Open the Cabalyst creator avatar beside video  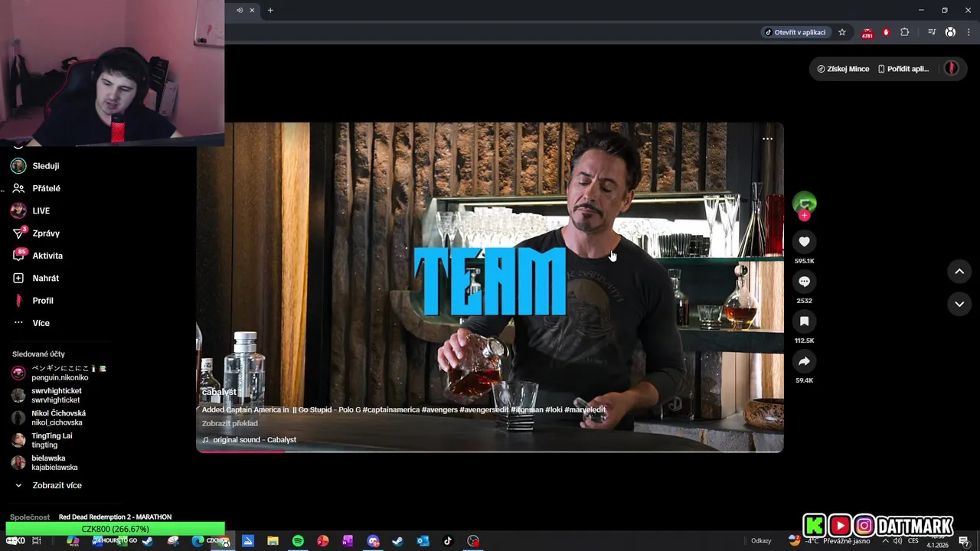pyautogui.click(x=804, y=204)
